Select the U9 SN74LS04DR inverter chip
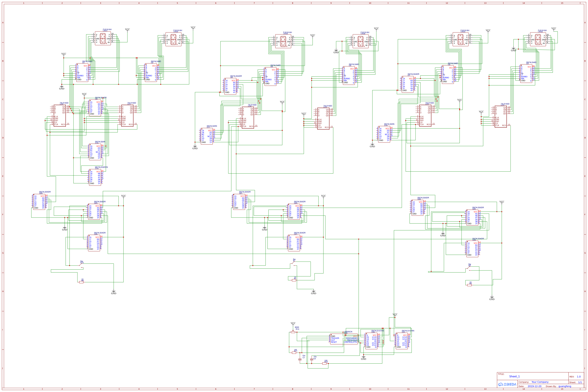Viewport: 588px width, 392px height. tap(95, 108)
